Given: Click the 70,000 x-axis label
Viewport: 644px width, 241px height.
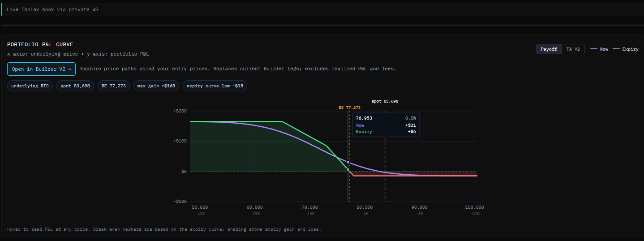Looking at the screenshot, I should 310,207.
